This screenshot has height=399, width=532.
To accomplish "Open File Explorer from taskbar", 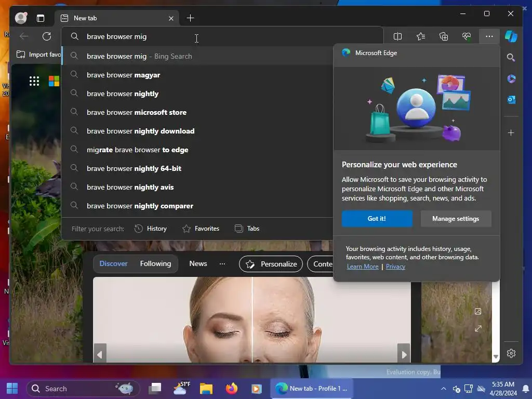I will [206, 389].
